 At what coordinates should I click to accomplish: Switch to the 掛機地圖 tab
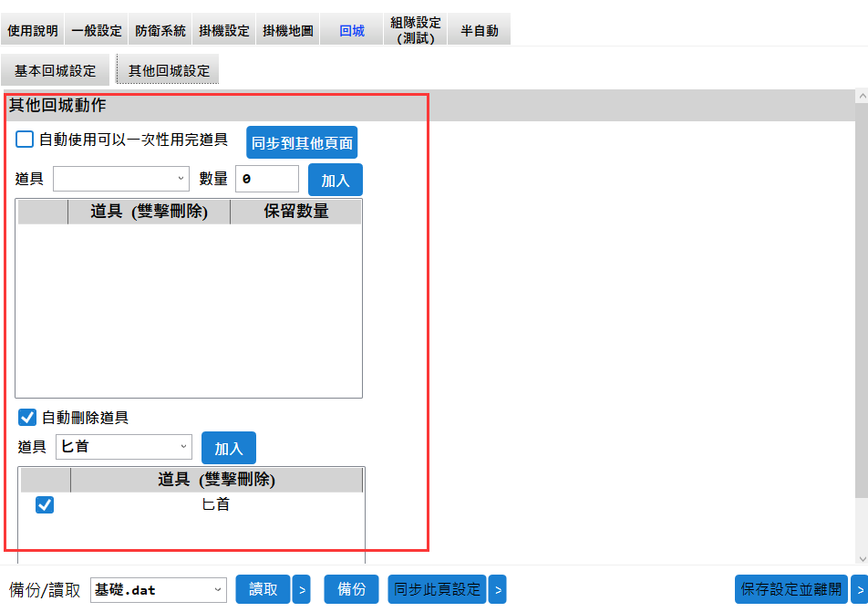(287, 28)
